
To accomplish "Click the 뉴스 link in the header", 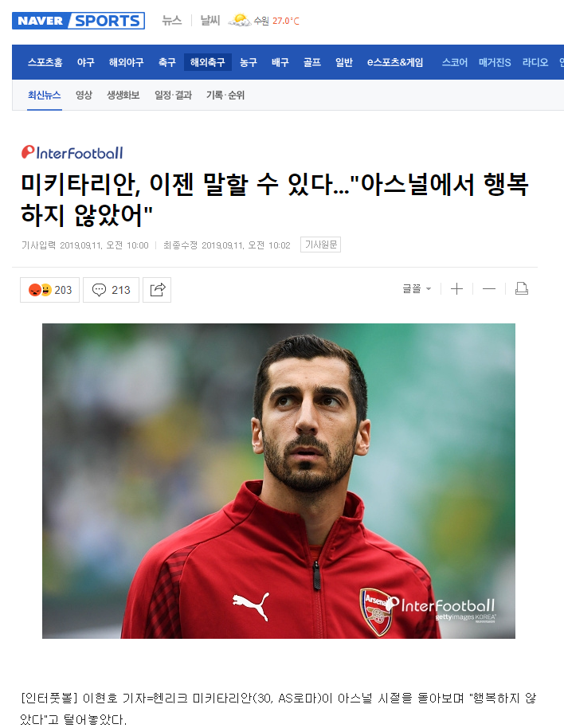I will click(x=172, y=21).
